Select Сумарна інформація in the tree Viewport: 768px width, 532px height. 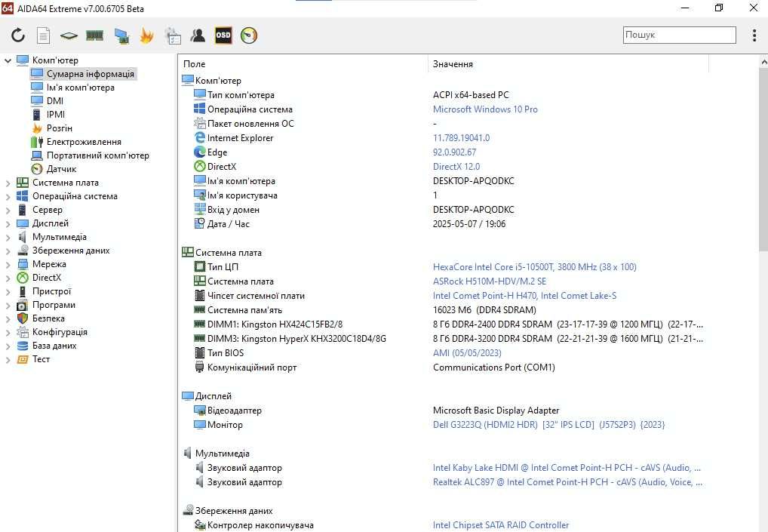90,74
